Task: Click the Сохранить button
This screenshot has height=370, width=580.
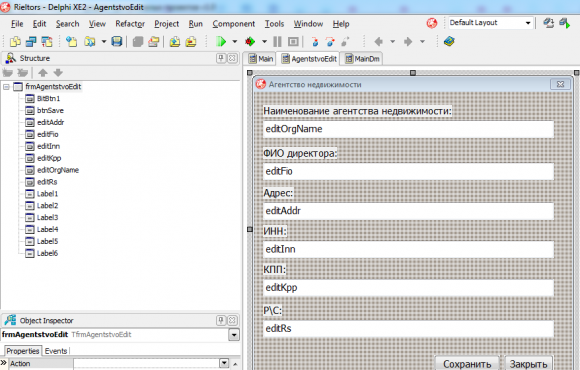Action: pos(467,364)
